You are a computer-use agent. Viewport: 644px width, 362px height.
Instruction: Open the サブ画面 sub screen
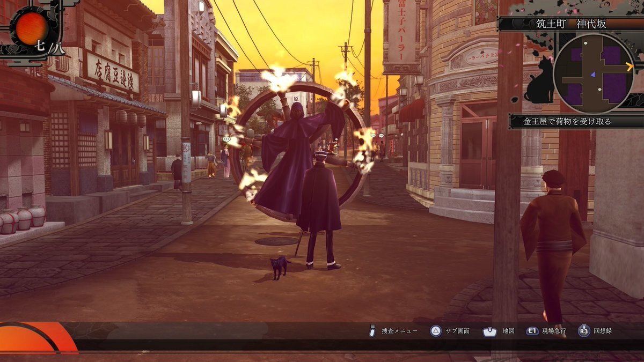pos(457,331)
